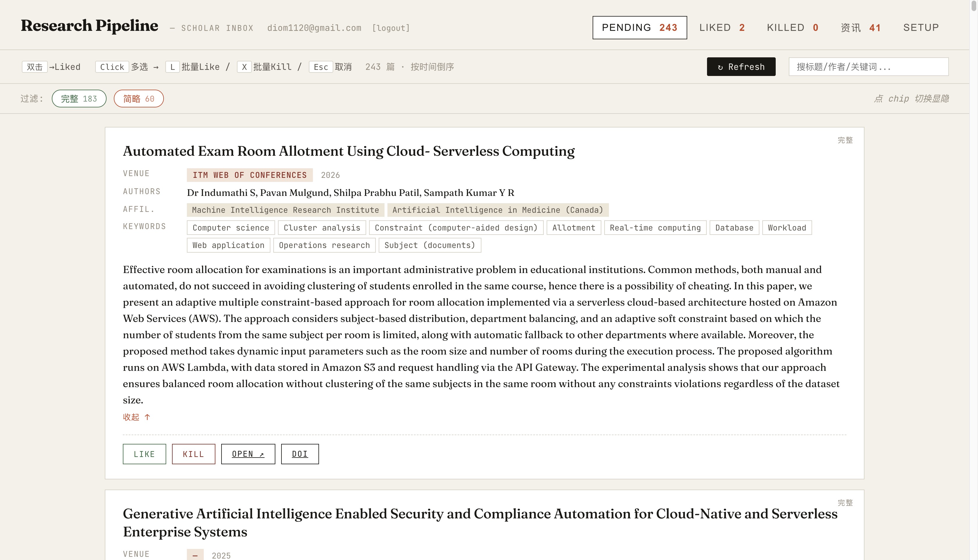
Task: Click the Refresh button
Action: [741, 67]
